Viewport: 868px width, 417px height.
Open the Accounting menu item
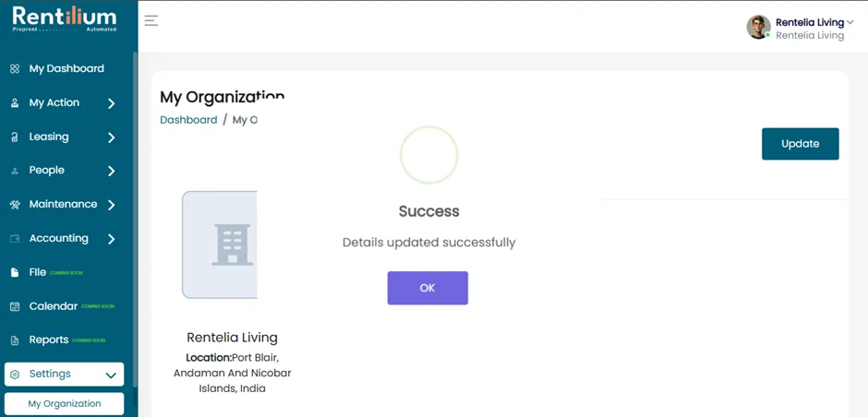59,238
